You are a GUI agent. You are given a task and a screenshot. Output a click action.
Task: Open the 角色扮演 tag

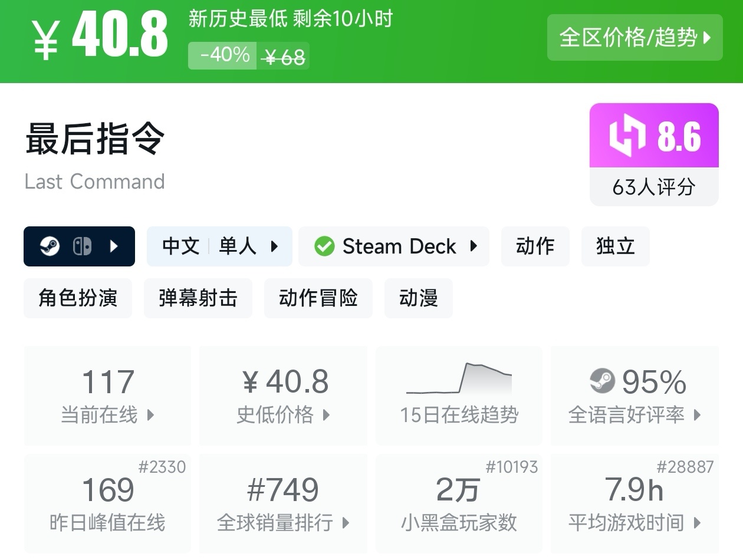tap(78, 298)
